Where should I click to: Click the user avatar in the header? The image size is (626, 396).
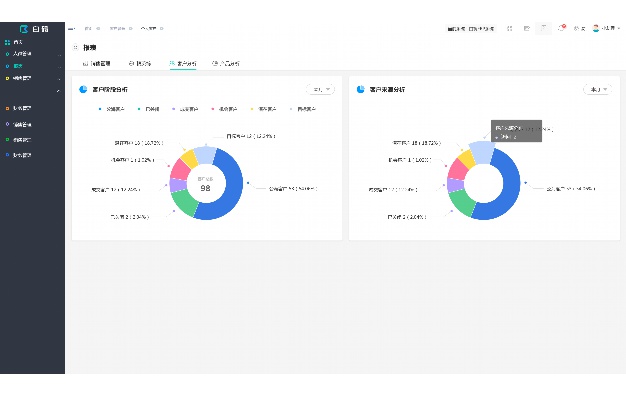[x=596, y=28]
